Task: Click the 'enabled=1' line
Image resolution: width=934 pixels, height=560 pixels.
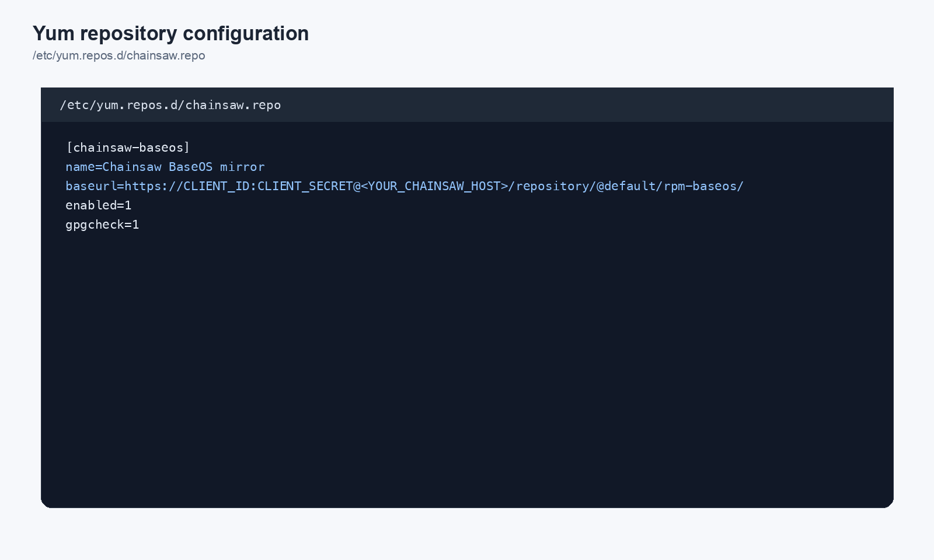Action: coord(99,205)
